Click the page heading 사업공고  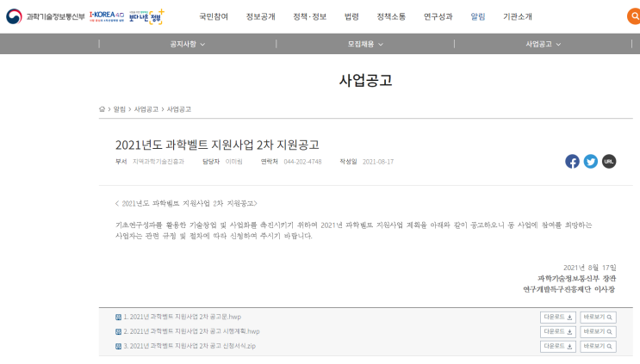[x=366, y=80]
